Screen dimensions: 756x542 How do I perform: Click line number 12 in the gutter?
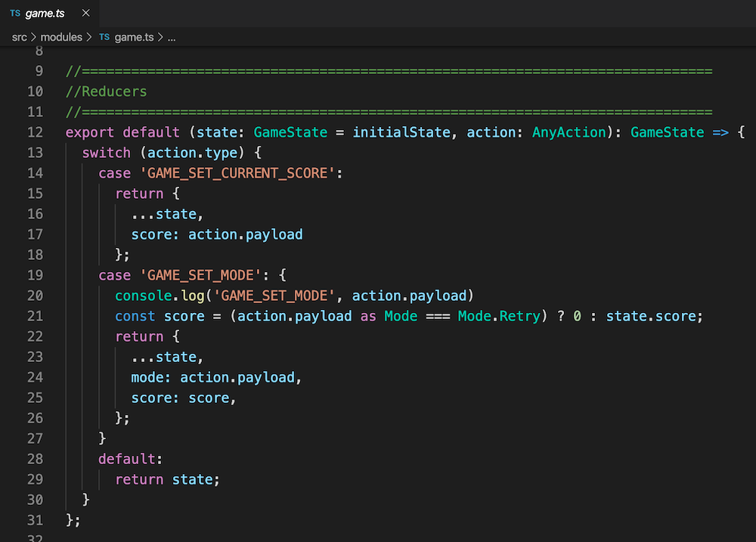[35, 132]
